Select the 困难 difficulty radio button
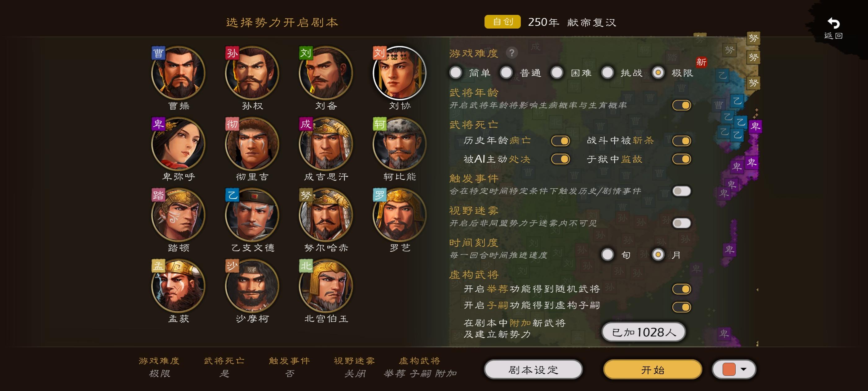868x391 pixels. (x=557, y=73)
